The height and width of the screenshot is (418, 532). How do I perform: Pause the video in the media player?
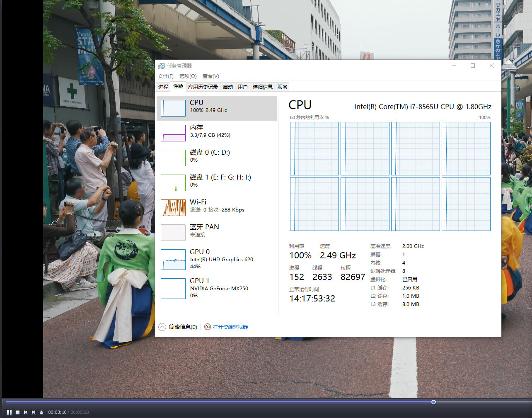coord(9,412)
